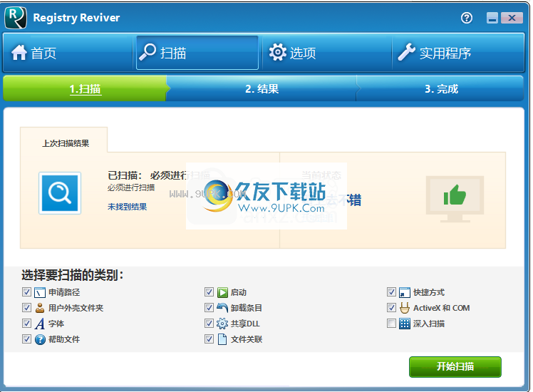Viewport: 533px width, 392px height.
Task: Click the 字体 letter A icon
Action: [x=40, y=324]
